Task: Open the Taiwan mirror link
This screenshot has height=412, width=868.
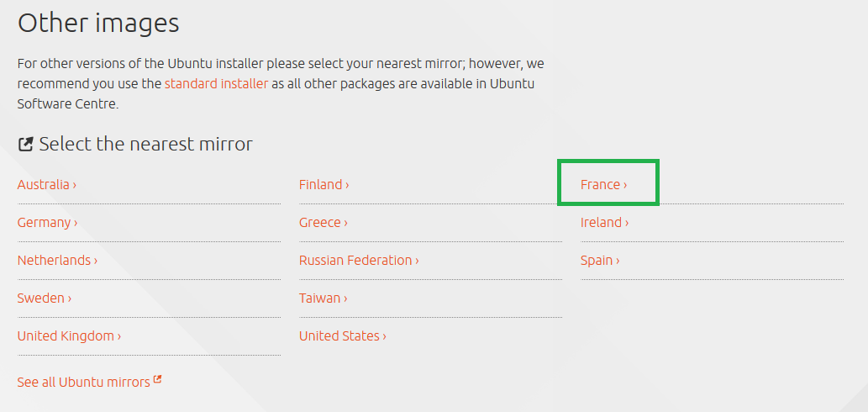Action: (x=324, y=298)
